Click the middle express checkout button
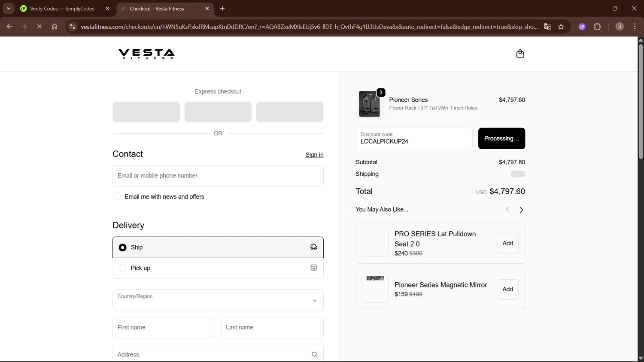 tap(218, 112)
